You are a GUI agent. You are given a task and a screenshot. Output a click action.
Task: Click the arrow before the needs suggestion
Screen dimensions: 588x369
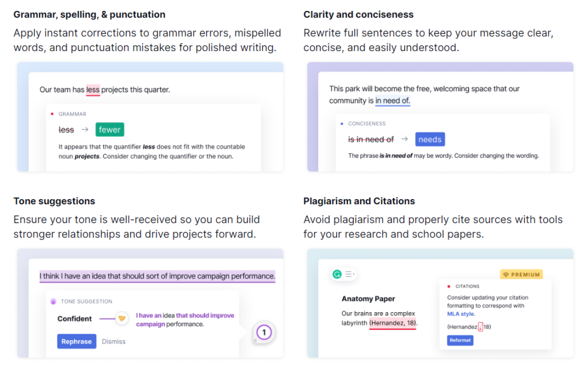(x=405, y=139)
